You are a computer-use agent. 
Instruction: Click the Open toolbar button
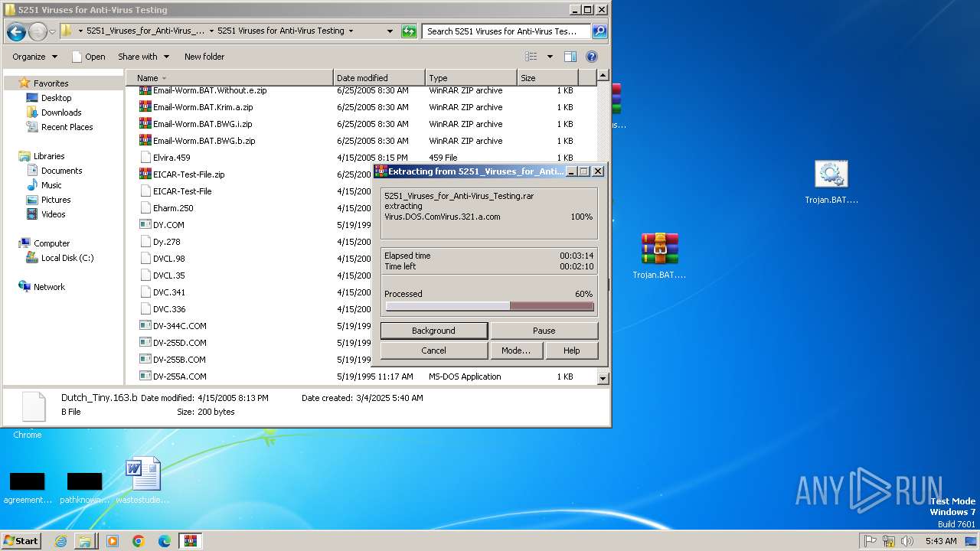click(x=88, y=57)
